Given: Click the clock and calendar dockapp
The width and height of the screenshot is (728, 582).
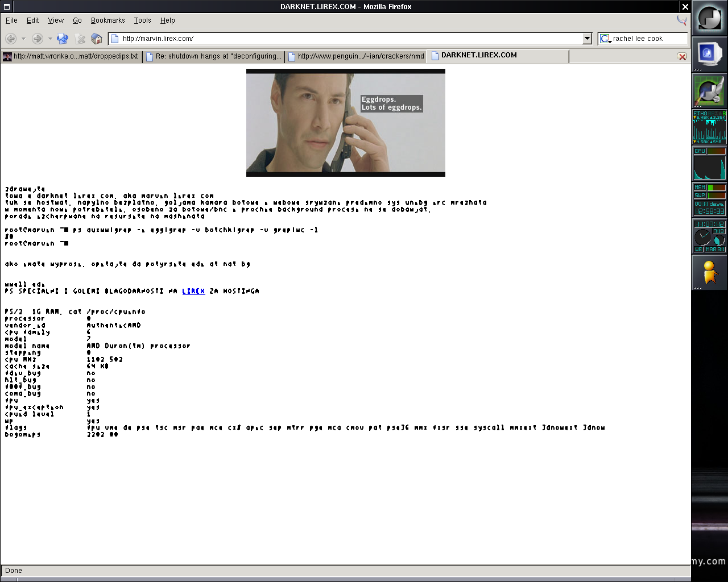Looking at the screenshot, I should [709, 236].
